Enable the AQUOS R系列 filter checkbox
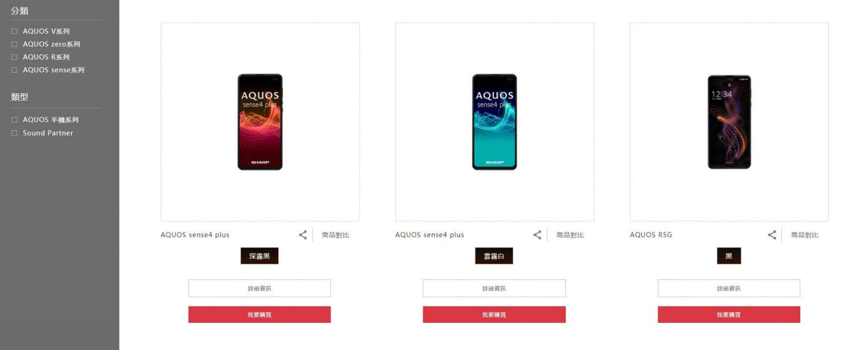 pos(15,57)
